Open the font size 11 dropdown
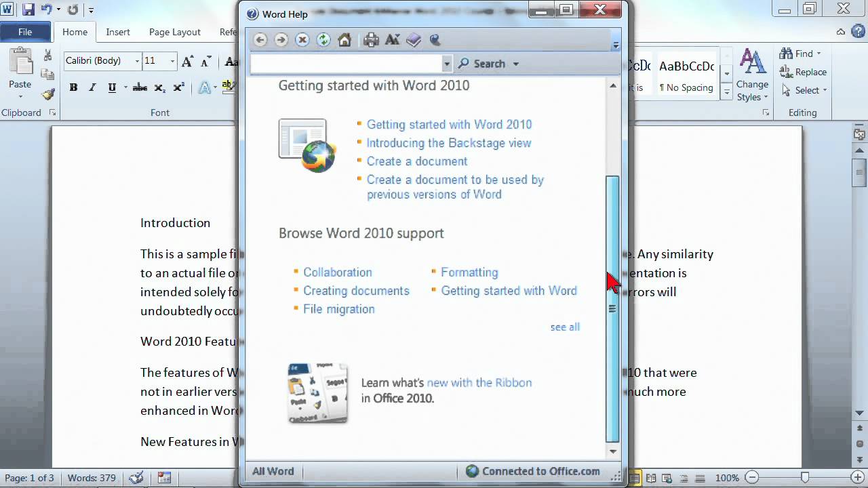868x488 pixels. tap(172, 61)
